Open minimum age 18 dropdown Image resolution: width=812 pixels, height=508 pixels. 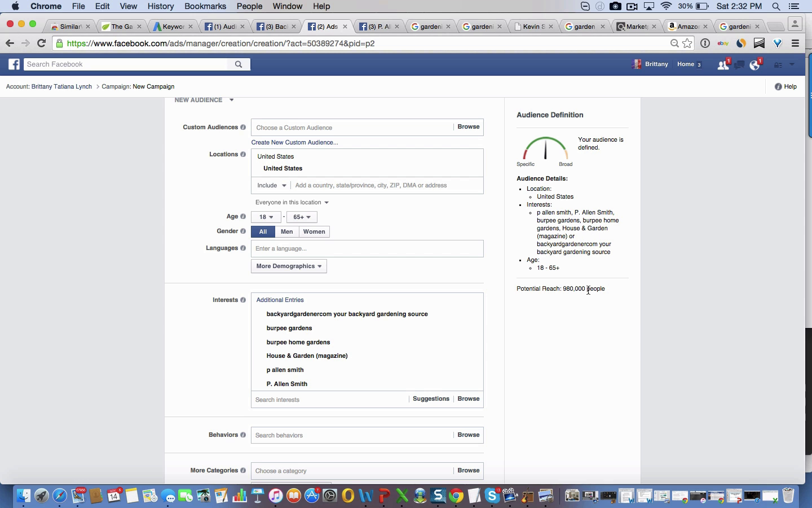click(x=266, y=217)
